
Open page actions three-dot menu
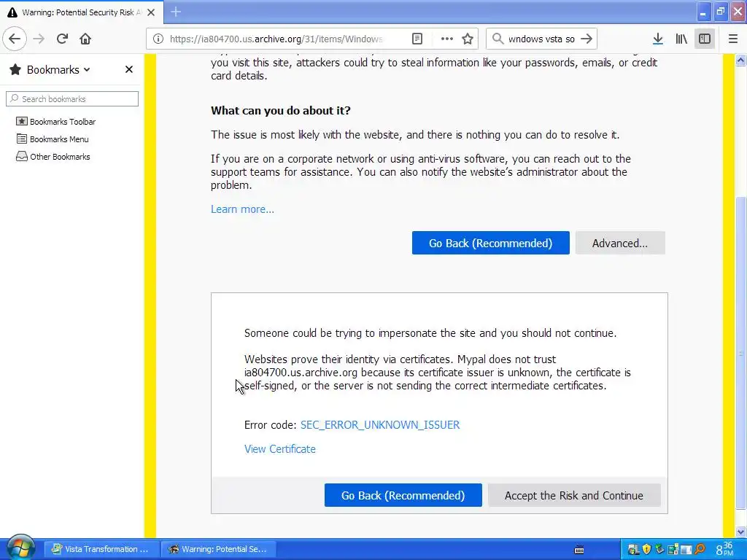pyautogui.click(x=447, y=39)
